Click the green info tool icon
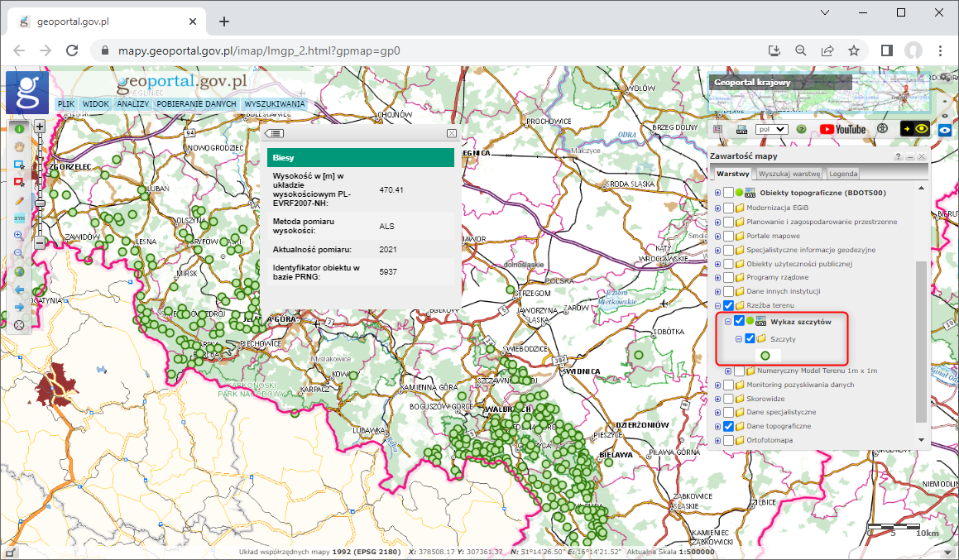 [20, 129]
